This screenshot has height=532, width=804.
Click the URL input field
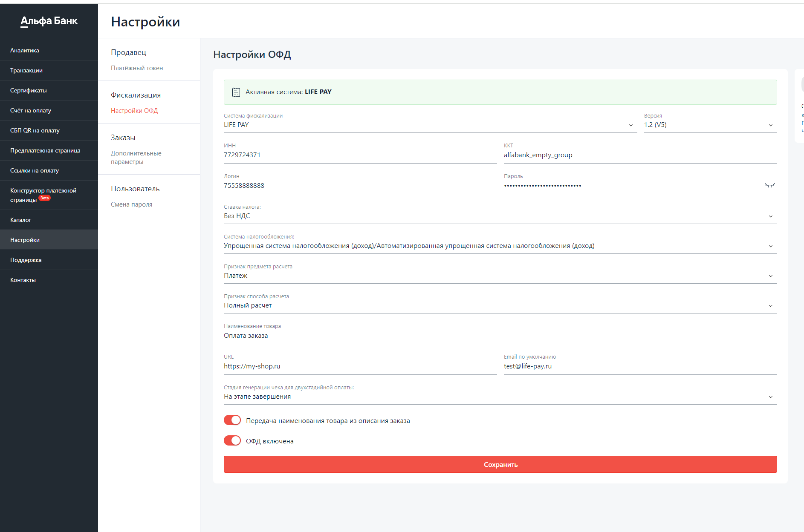click(360, 366)
